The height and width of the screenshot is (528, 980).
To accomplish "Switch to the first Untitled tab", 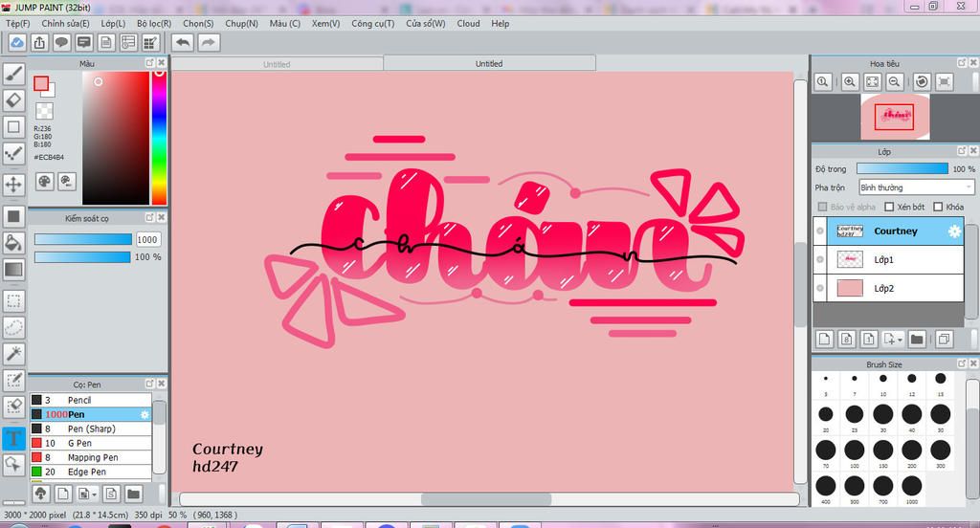I will pos(277,64).
